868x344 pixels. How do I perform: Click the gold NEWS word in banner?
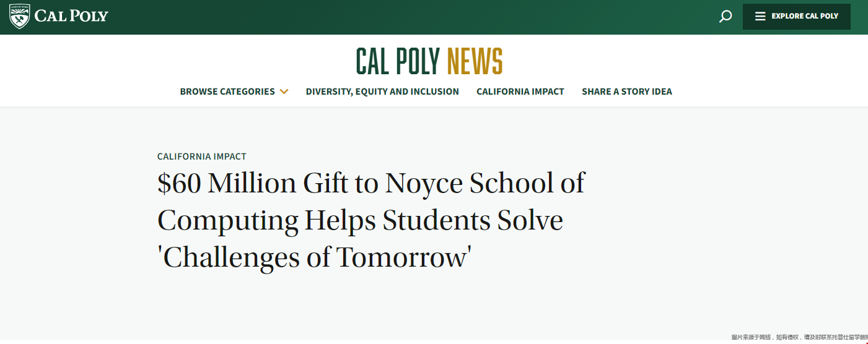point(475,61)
